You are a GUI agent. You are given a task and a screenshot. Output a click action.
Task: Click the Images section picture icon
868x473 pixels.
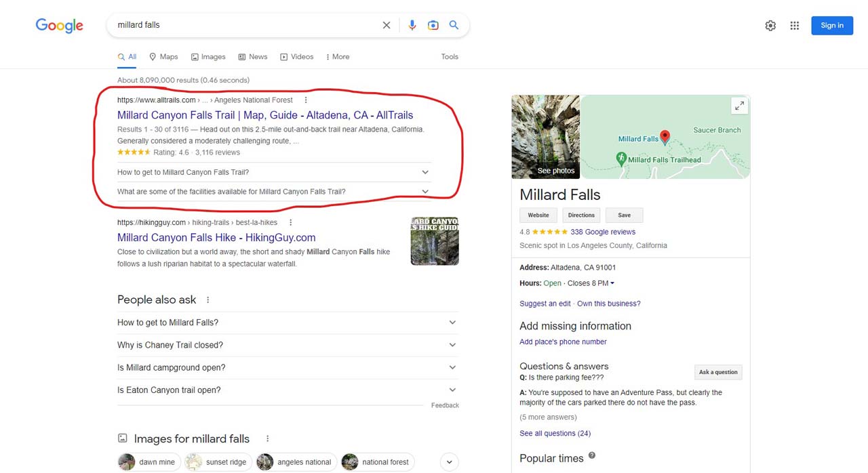click(123, 438)
